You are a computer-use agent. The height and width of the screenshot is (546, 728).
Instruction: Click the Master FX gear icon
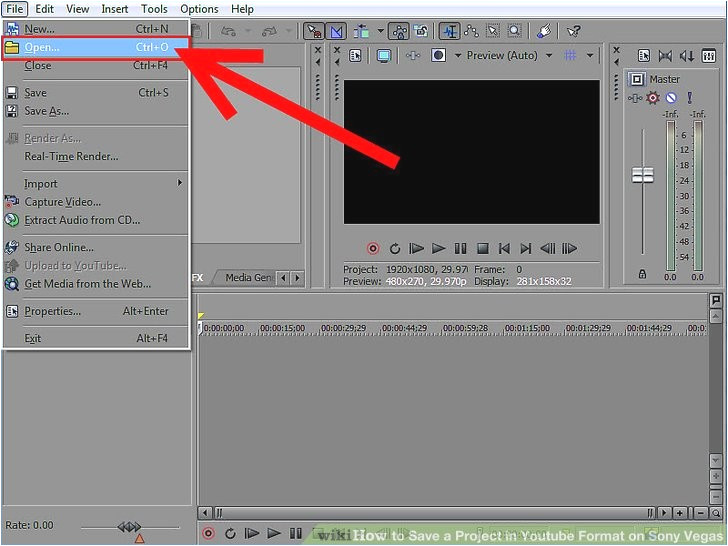(653, 98)
